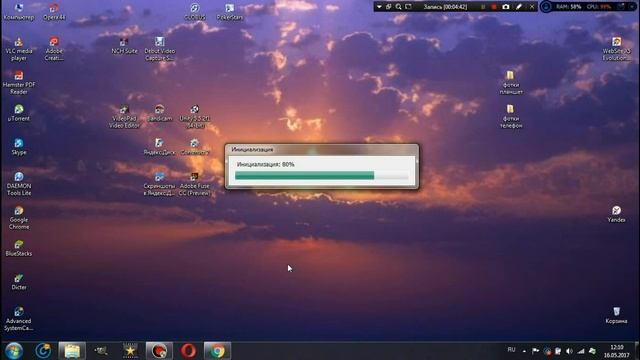Launch the Opera 44 desktop shortcut
Image resolution: width=640 pixels, height=360 pixels.
pyautogui.click(x=54, y=11)
